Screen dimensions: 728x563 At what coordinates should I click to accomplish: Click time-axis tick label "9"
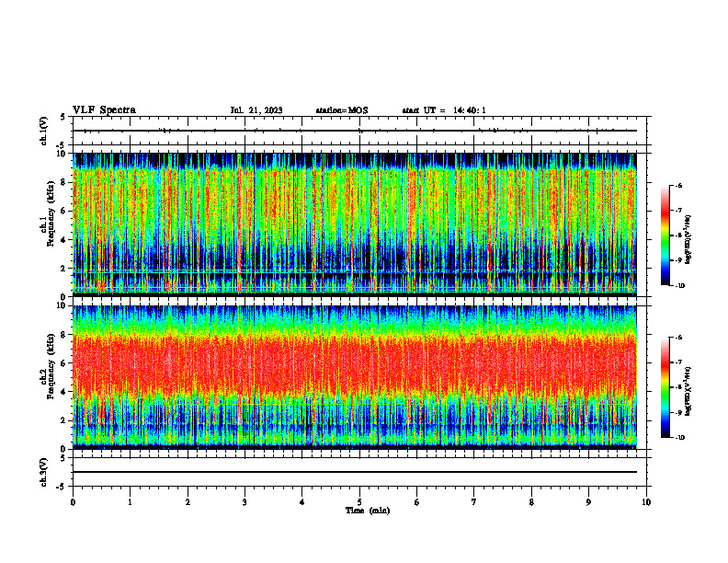pyautogui.click(x=588, y=502)
